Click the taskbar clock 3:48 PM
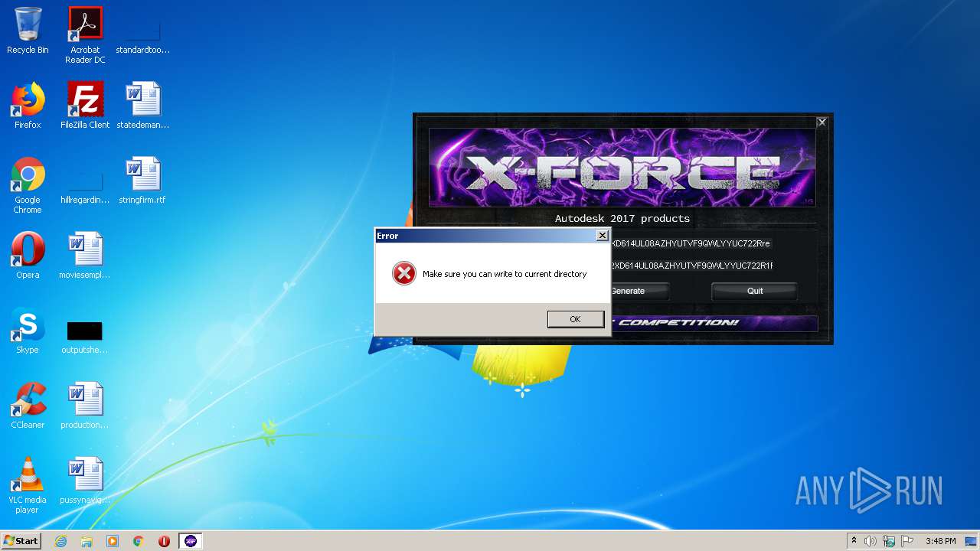Viewport: 980px width, 551px height. click(941, 541)
